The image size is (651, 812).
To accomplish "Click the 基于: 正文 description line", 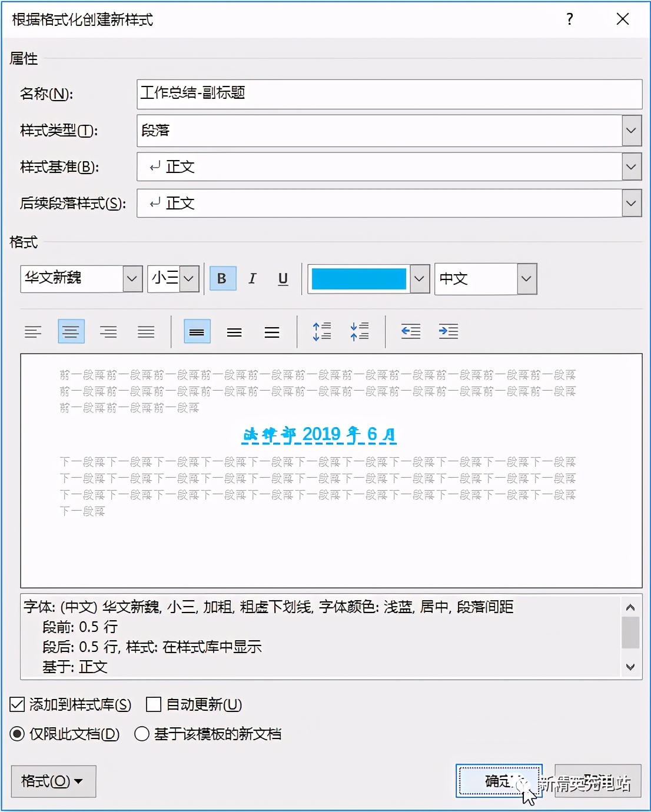I will [x=75, y=667].
